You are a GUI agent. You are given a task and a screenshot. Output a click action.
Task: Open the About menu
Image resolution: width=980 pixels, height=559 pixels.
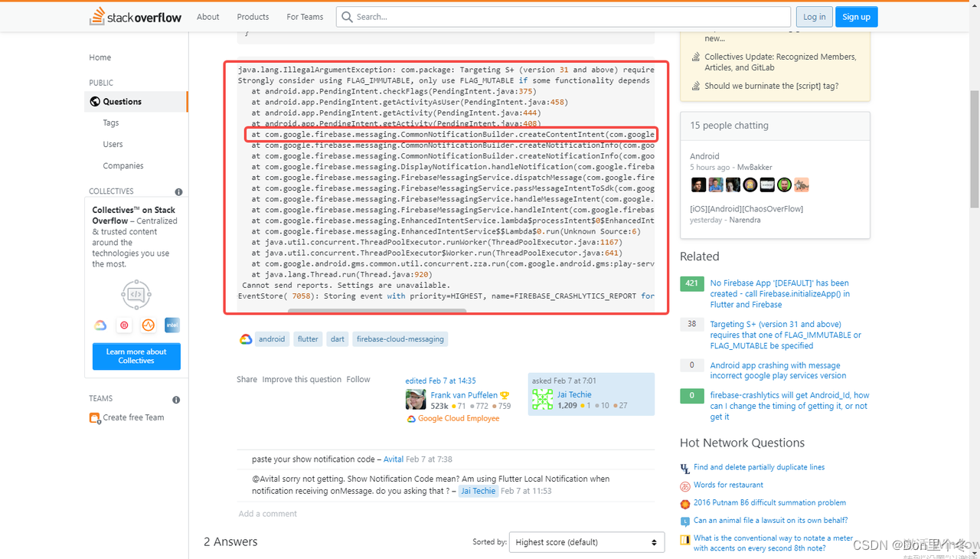(x=207, y=17)
